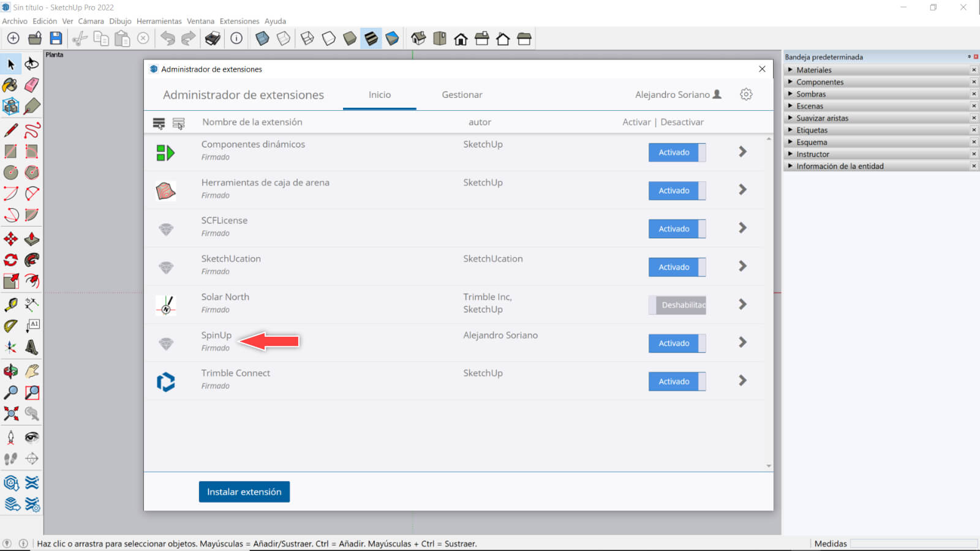Select the Tape Measure tool
980x551 pixels.
pos(10,304)
